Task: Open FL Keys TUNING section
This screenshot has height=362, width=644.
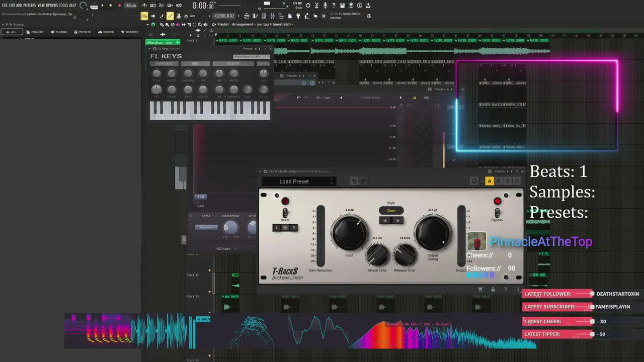Action: click(x=263, y=63)
